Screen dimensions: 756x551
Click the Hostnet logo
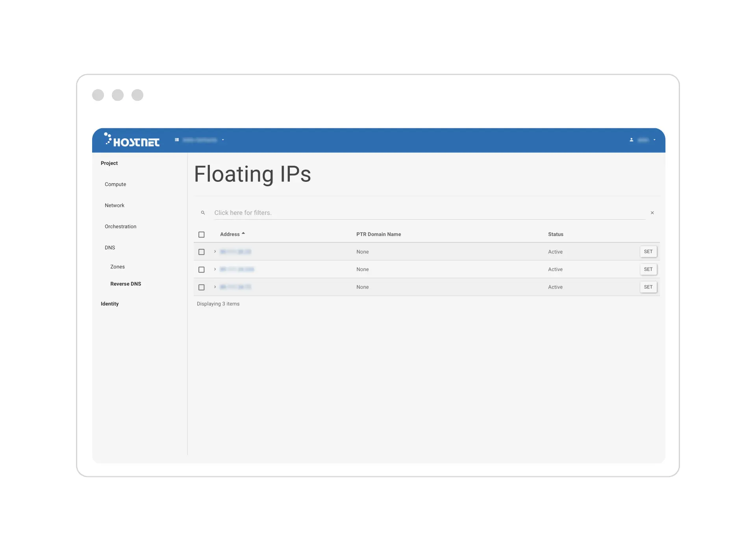tap(132, 140)
